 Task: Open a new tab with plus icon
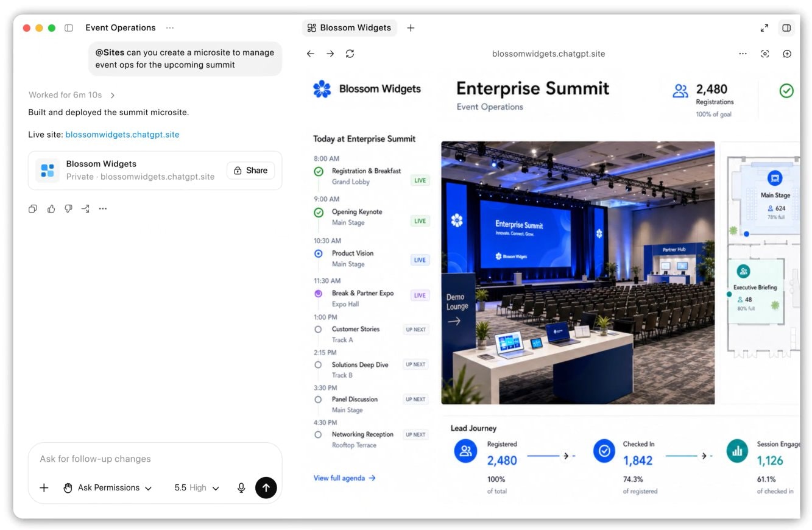[x=411, y=28]
